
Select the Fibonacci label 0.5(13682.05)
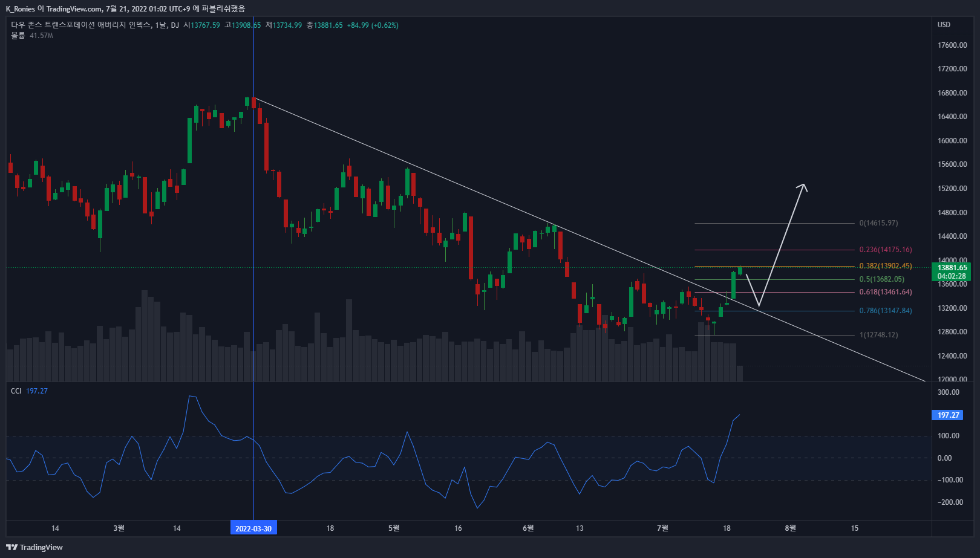882,279
